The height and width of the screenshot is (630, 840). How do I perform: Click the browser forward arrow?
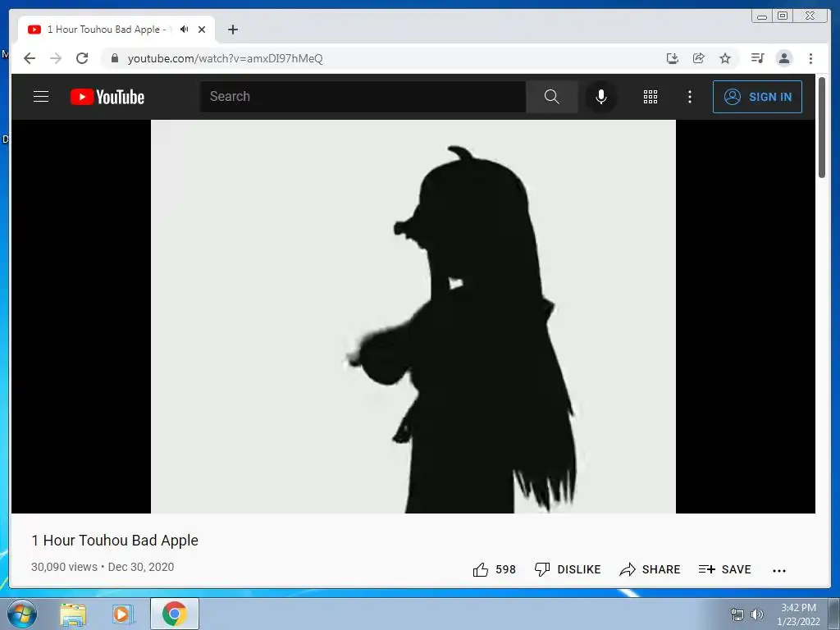pyautogui.click(x=56, y=58)
